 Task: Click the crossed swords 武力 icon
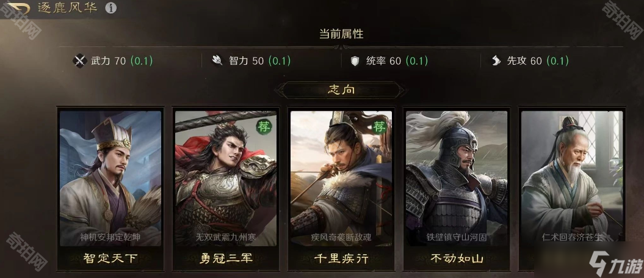coord(80,61)
